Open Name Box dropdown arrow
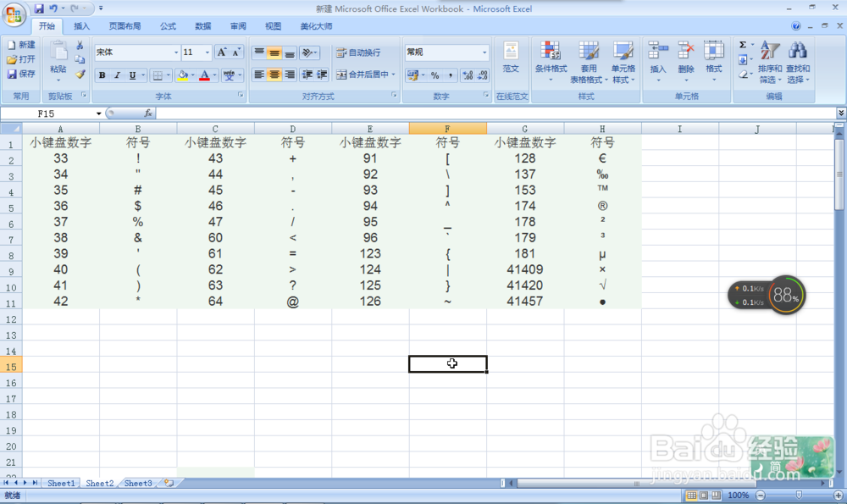This screenshot has height=504, width=847. point(98,114)
